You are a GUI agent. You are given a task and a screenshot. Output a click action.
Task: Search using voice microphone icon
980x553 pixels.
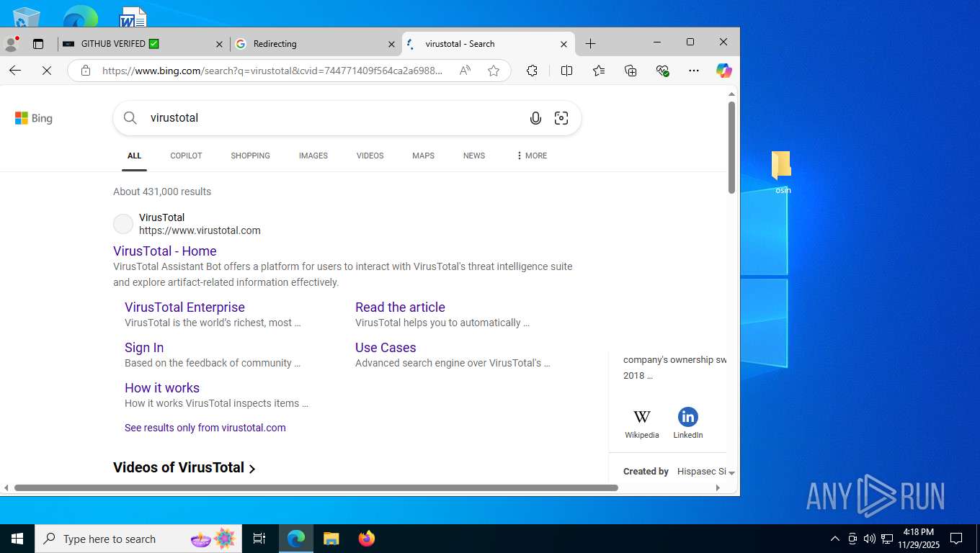535,118
